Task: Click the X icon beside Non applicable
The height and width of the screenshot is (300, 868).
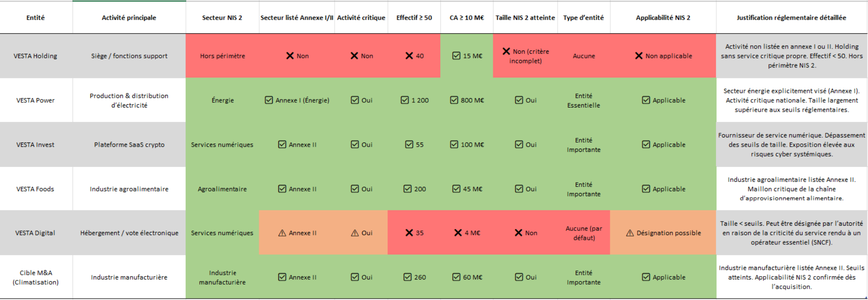Action: coord(639,56)
